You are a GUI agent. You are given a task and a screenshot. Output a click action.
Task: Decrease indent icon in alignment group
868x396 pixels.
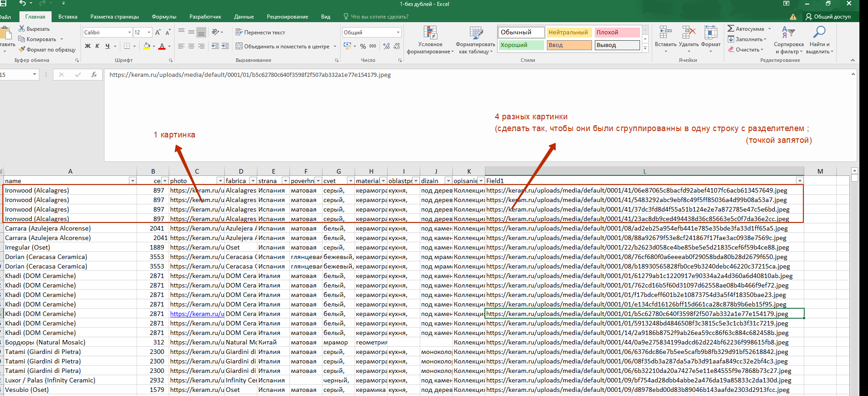(215, 46)
